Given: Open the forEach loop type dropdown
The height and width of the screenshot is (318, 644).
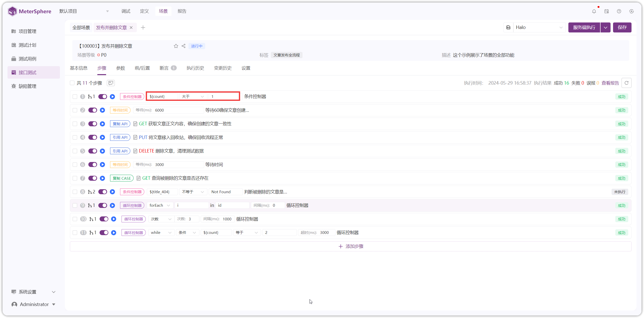Looking at the screenshot, I should point(160,205).
